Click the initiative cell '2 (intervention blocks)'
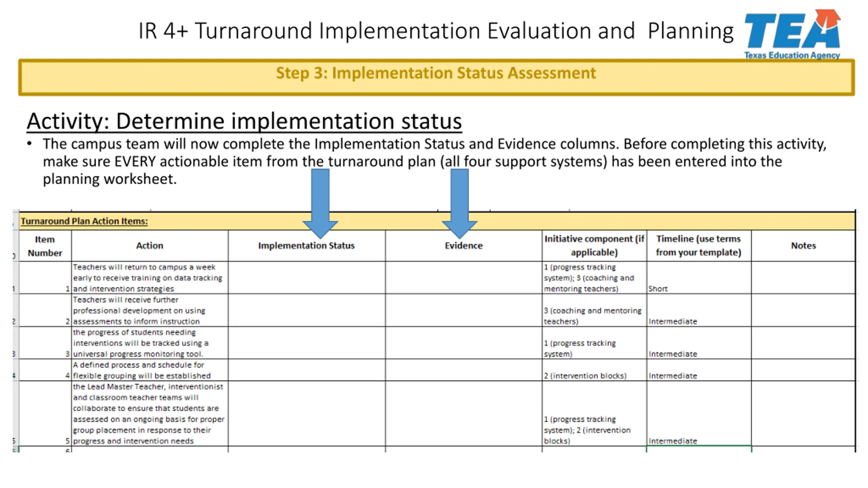 tap(594, 370)
